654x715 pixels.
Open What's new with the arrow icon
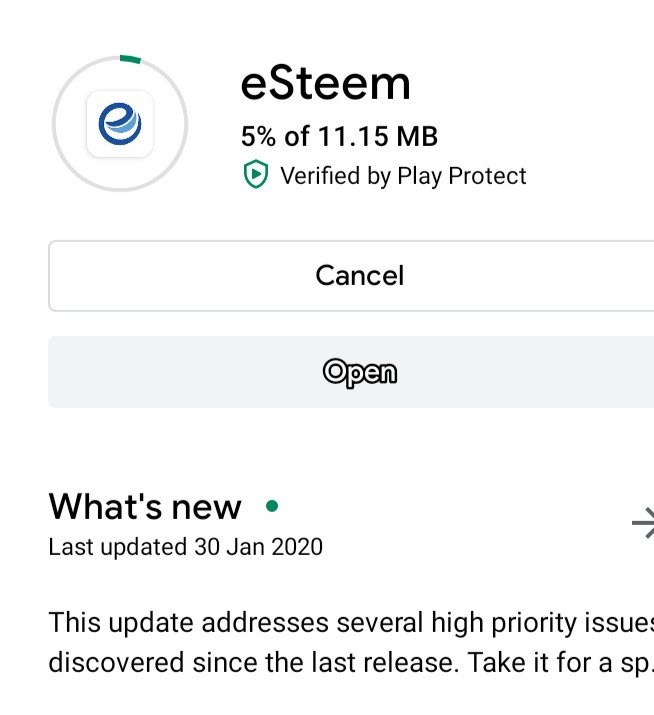tap(643, 523)
